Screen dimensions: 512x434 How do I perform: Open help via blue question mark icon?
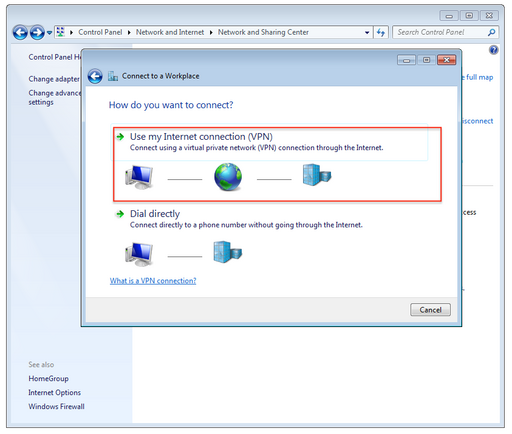[x=494, y=50]
